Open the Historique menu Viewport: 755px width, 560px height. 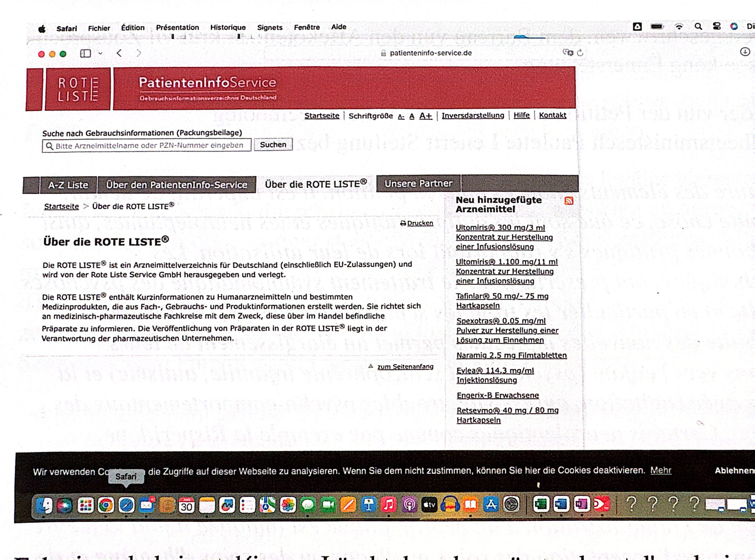(x=228, y=27)
